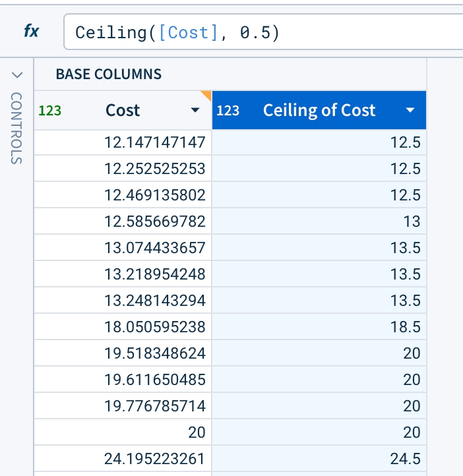Click into the Ceiling formula input field

click(x=264, y=32)
